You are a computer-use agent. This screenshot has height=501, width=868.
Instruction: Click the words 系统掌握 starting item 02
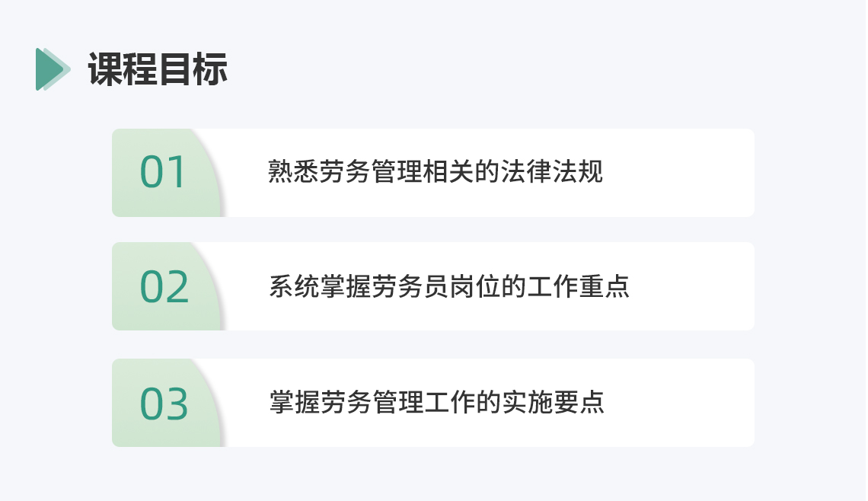[320, 286]
